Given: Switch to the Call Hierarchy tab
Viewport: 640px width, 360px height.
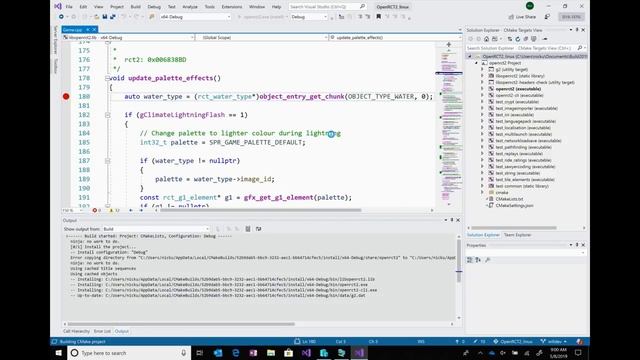Looking at the screenshot, I should tap(76, 331).
